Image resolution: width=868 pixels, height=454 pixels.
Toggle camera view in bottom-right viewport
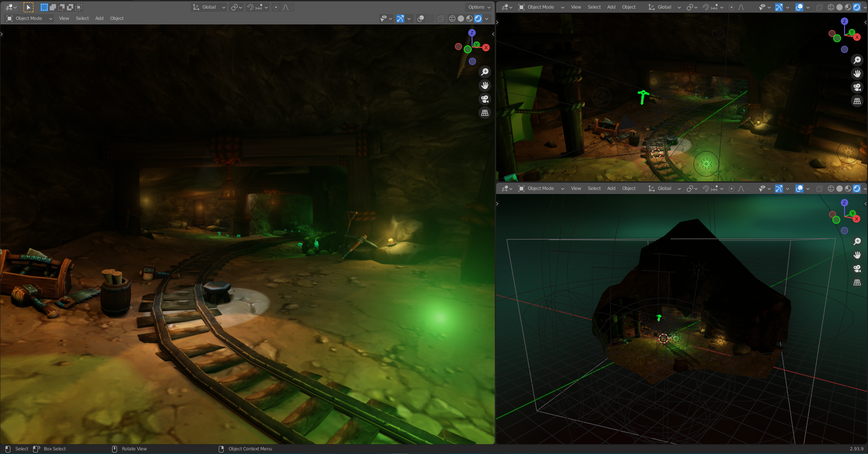pos(857,269)
